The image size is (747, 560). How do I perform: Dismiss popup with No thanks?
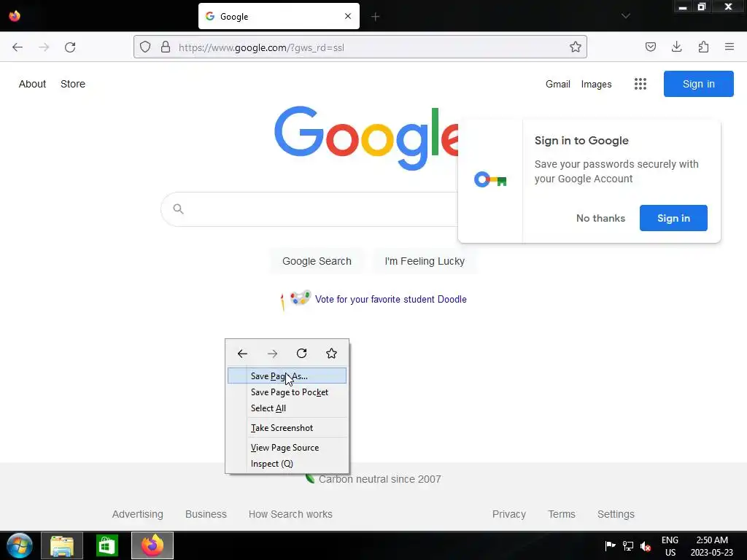point(600,218)
